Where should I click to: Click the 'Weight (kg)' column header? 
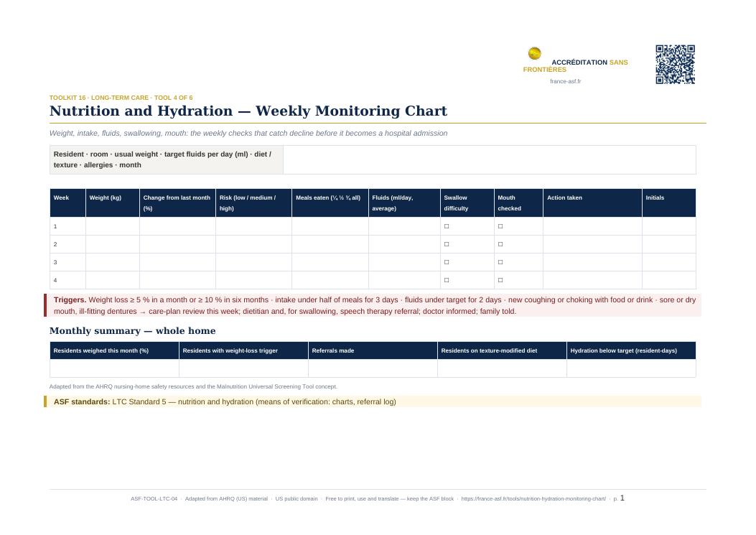coord(112,203)
